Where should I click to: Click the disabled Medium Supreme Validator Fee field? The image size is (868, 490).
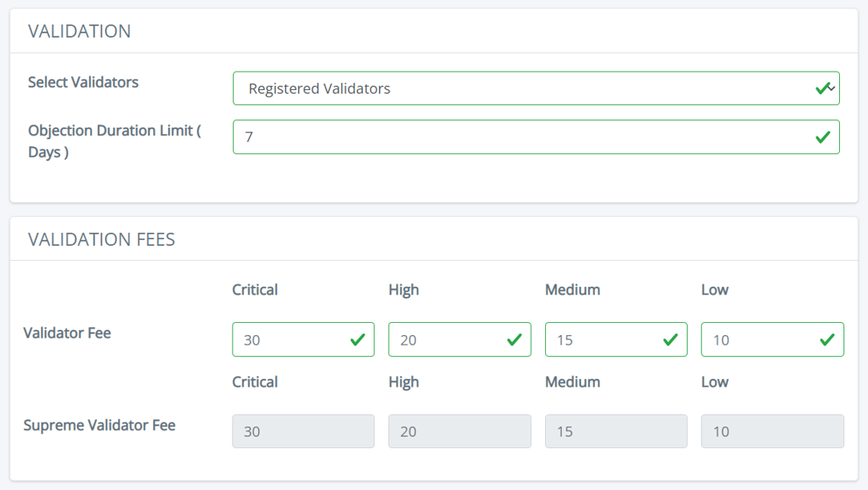(x=616, y=431)
